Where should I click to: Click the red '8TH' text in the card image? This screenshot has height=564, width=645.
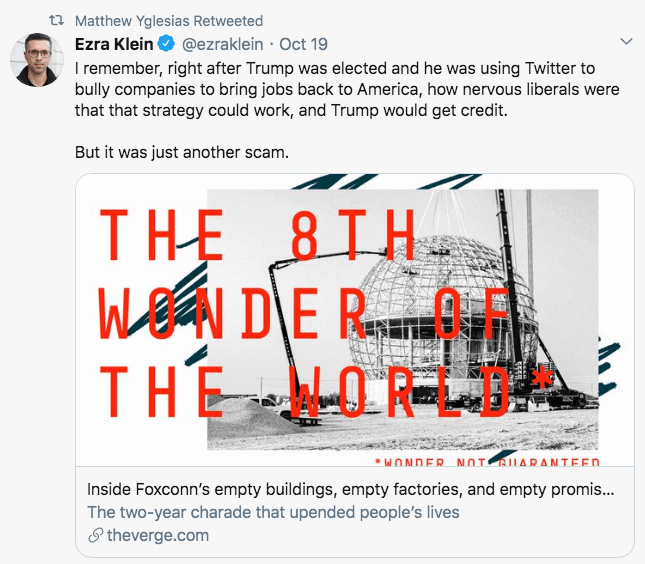pyautogui.click(x=353, y=235)
